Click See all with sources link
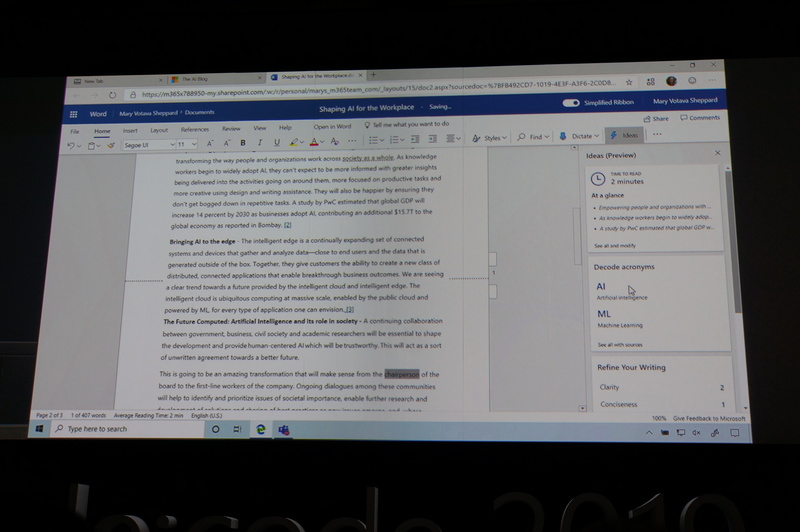800x532 pixels. pyautogui.click(x=620, y=345)
